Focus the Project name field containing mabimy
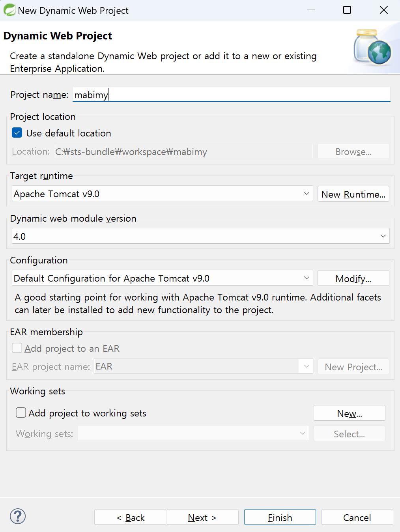 click(232, 95)
